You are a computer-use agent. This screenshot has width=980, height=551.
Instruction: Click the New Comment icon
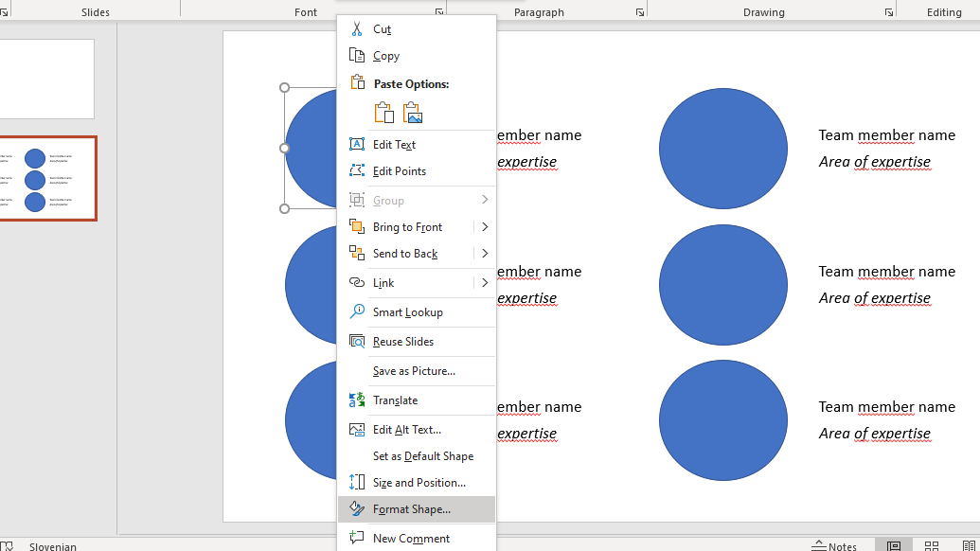pyautogui.click(x=357, y=537)
